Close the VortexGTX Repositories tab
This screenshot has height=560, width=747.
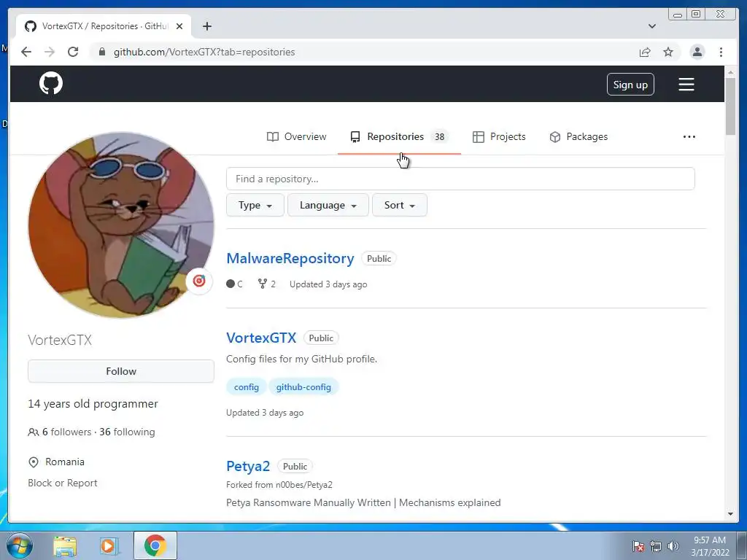click(x=179, y=26)
